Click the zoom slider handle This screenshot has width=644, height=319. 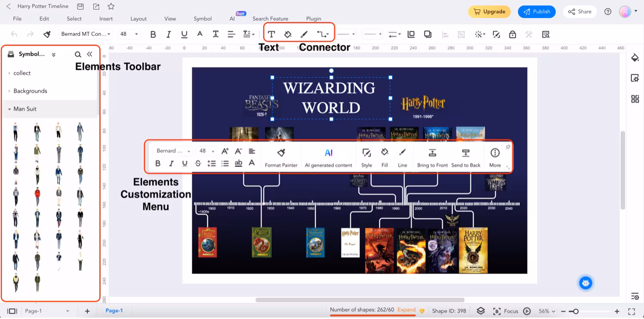point(576,311)
